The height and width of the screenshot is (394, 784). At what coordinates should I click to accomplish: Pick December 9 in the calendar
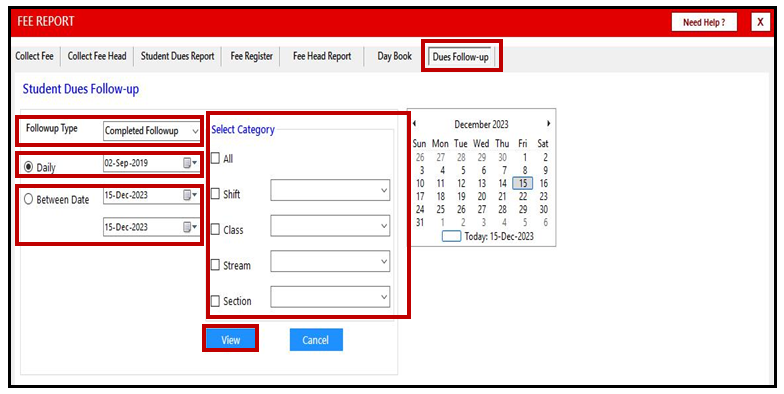pyautogui.click(x=545, y=170)
